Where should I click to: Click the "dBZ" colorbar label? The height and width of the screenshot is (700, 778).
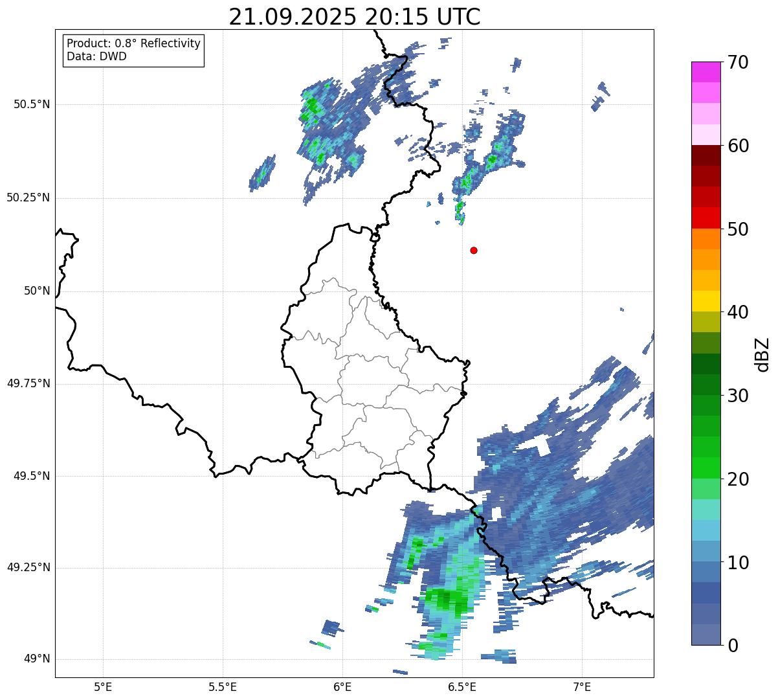coord(763,354)
